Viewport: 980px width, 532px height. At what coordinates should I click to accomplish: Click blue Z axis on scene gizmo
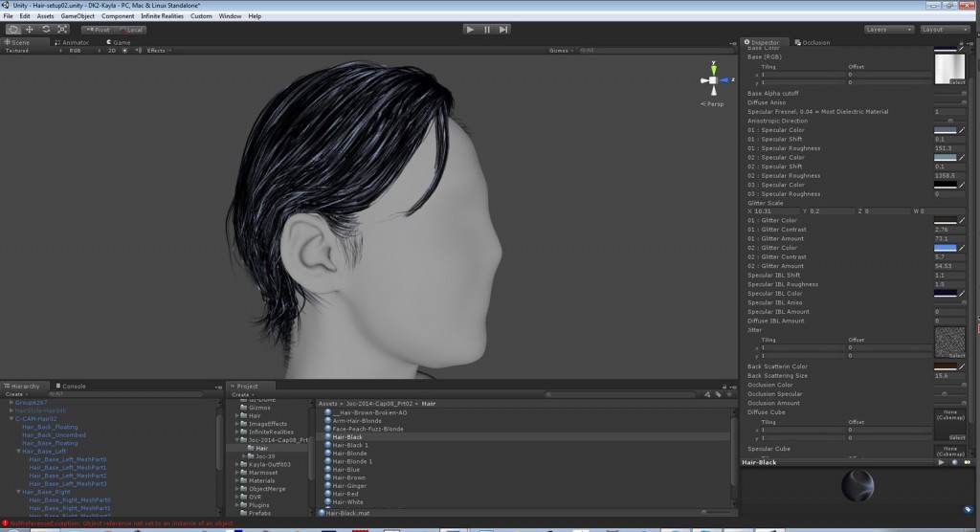[725, 80]
